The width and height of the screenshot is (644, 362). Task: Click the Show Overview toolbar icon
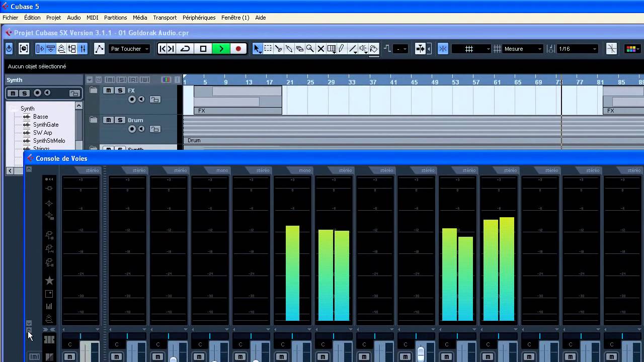pyautogui.click(x=61, y=49)
